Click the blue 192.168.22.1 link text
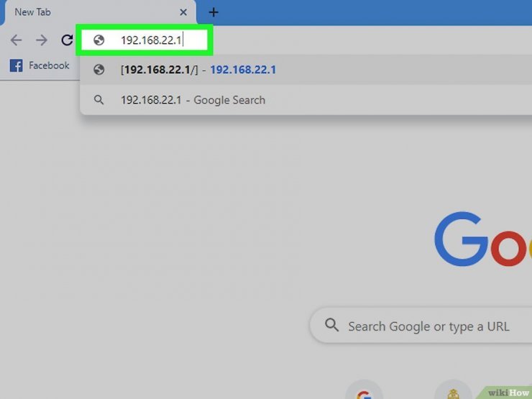Viewport: 532px width, 399px height. pos(243,70)
